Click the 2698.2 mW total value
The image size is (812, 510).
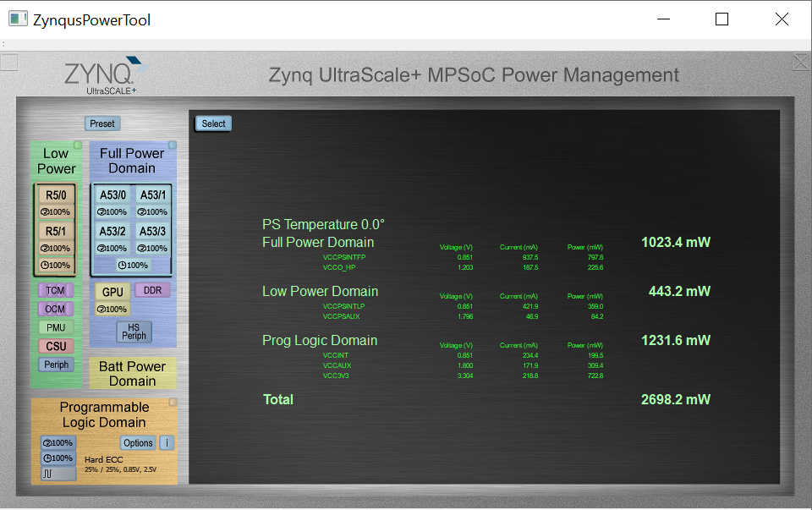click(676, 400)
